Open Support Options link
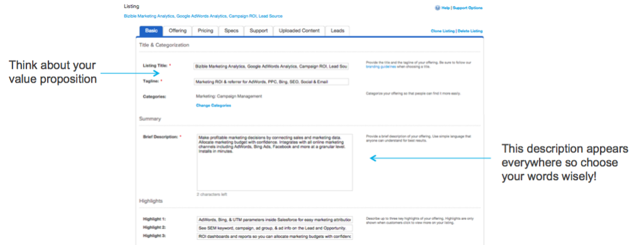This screenshot has height=245, width=644. (468, 8)
